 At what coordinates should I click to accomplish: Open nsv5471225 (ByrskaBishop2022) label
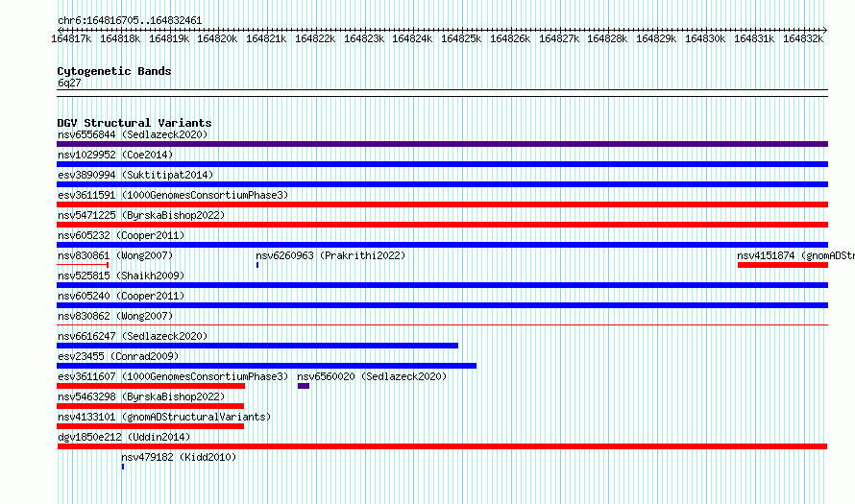[x=141, y=215]
